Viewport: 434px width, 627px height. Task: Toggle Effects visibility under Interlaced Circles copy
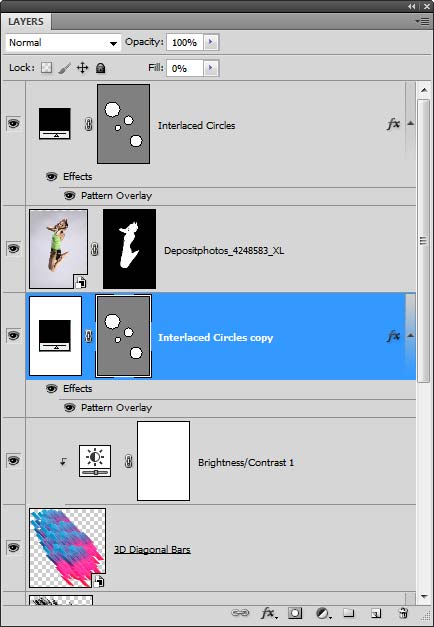[52, 388]
